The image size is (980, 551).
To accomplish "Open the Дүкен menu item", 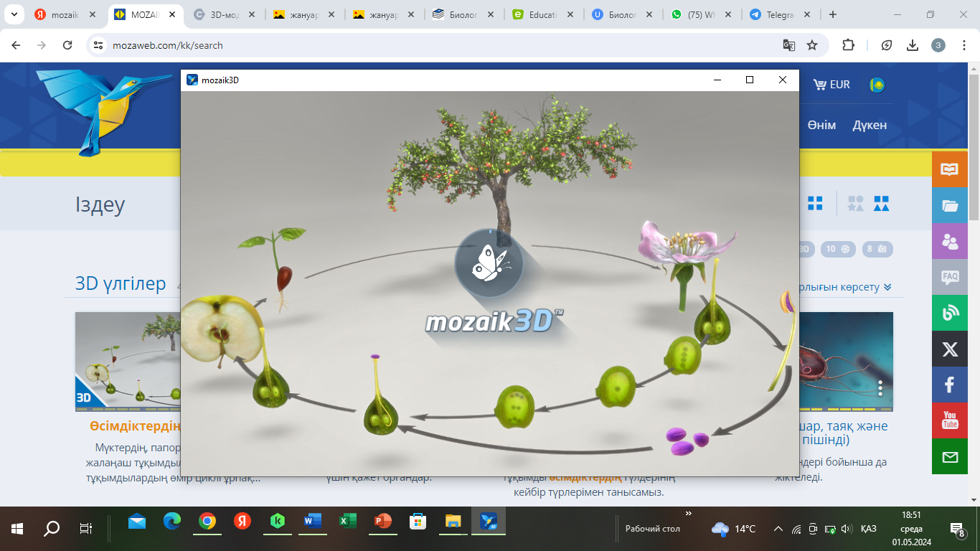I will tap(870, 125).
